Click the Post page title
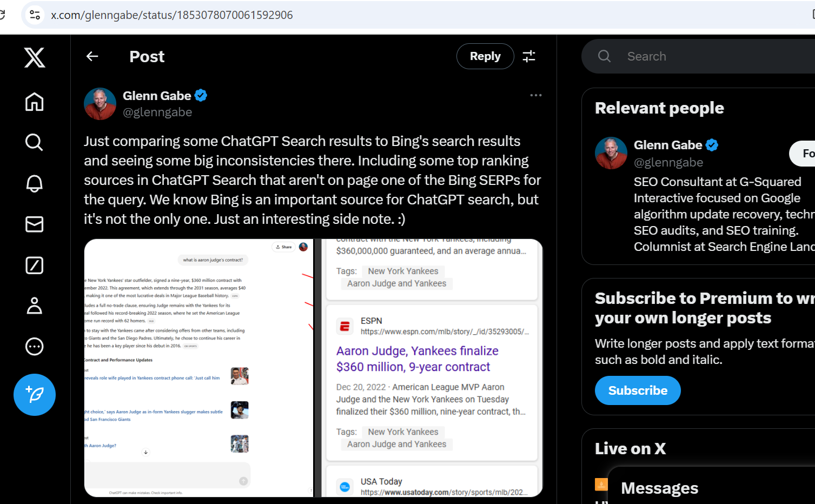The image size is (815, 504). [147, 56]
